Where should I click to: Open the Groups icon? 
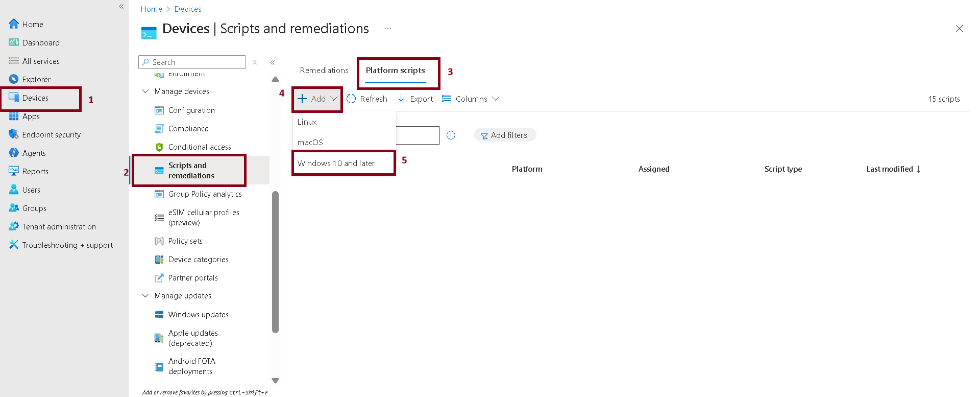[x=14, y=208]
